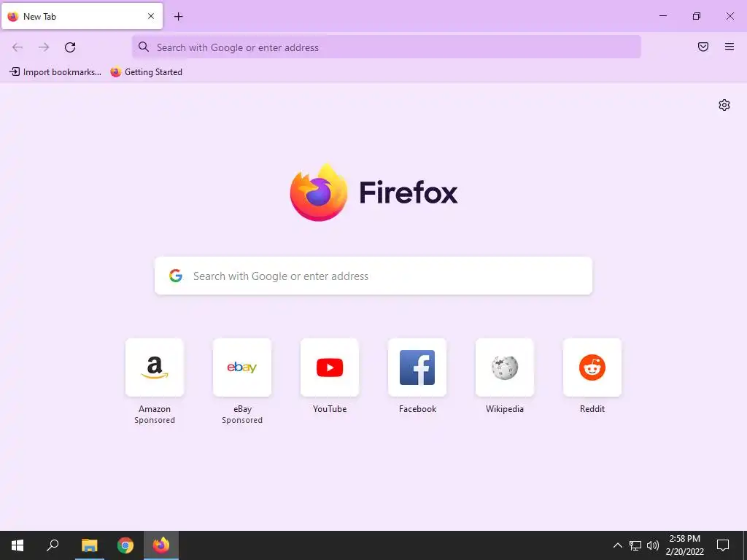Open Windows taskbar search
The height and width of the screenshot is (560, 747).
(x=53, y=545)
